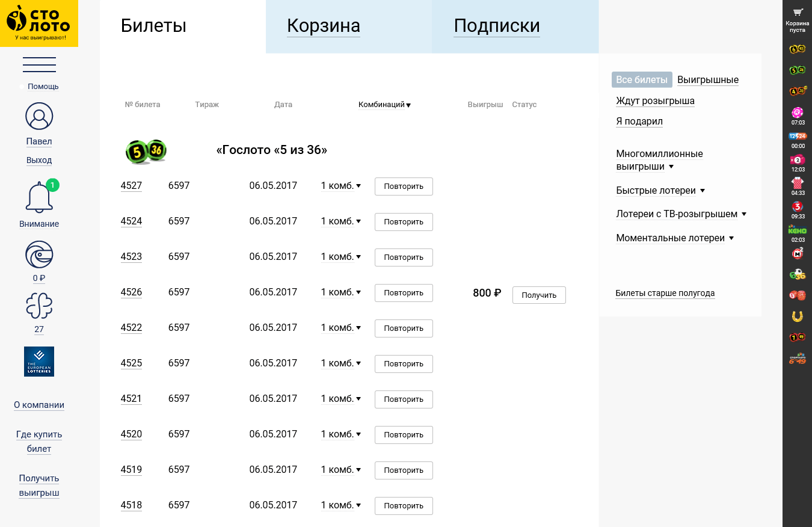Expand Лотереи с ТВ-розыгрышем filter

coord(681,214)
